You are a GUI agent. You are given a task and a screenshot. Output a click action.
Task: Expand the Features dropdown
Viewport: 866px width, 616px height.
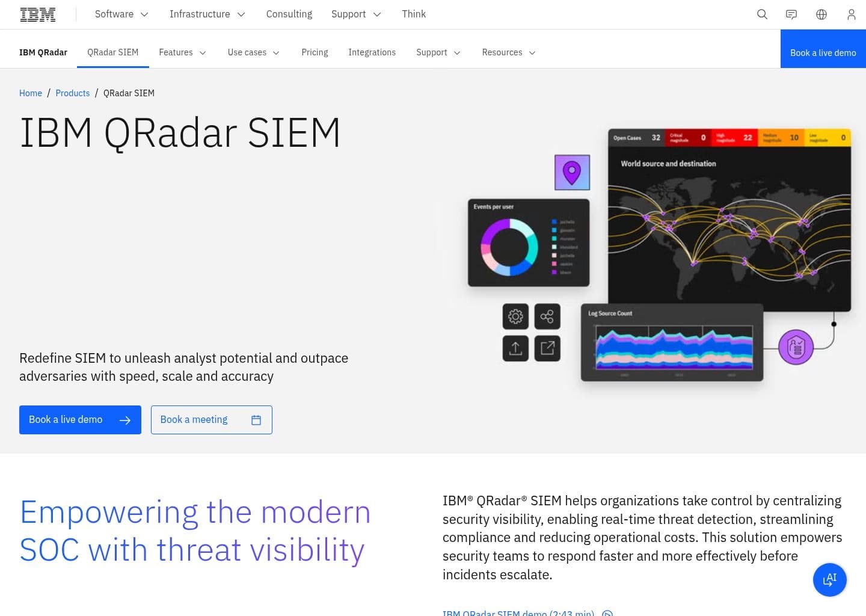(182, 52)
